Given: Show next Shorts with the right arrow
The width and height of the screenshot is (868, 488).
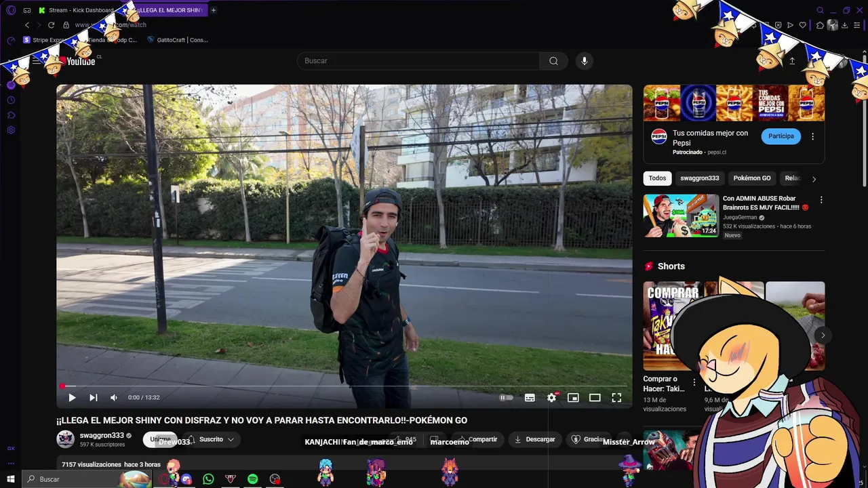Looking at the screenshot, I should [823, 335].
